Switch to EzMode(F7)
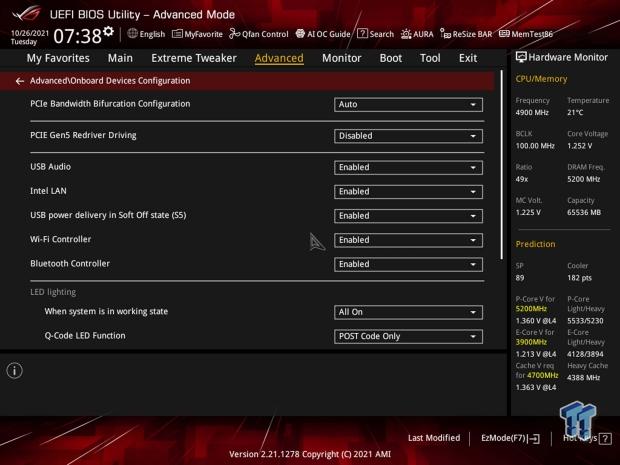 click(x=510, y=438)
